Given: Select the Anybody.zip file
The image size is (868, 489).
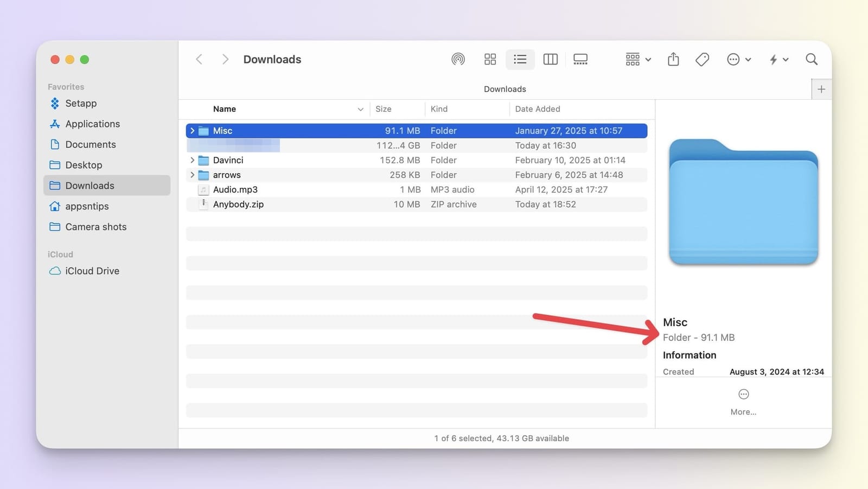Looking at the screenshot, I should (238, 204).
